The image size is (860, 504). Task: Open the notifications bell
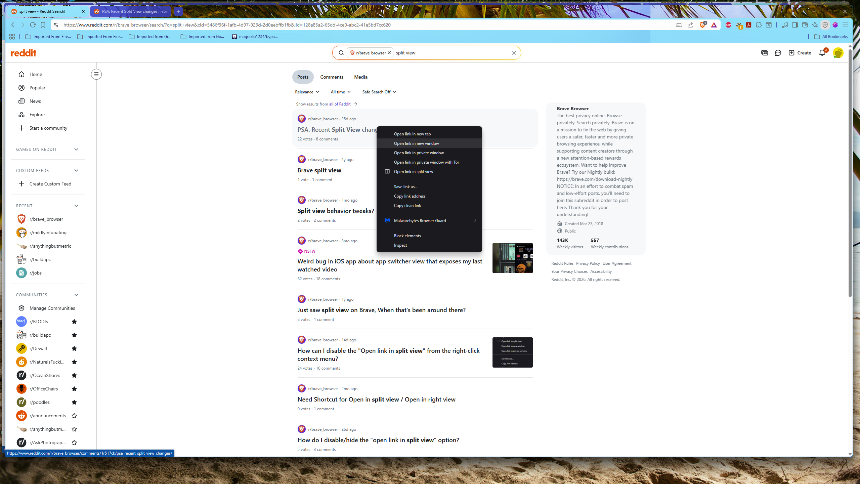coord(822,53)
